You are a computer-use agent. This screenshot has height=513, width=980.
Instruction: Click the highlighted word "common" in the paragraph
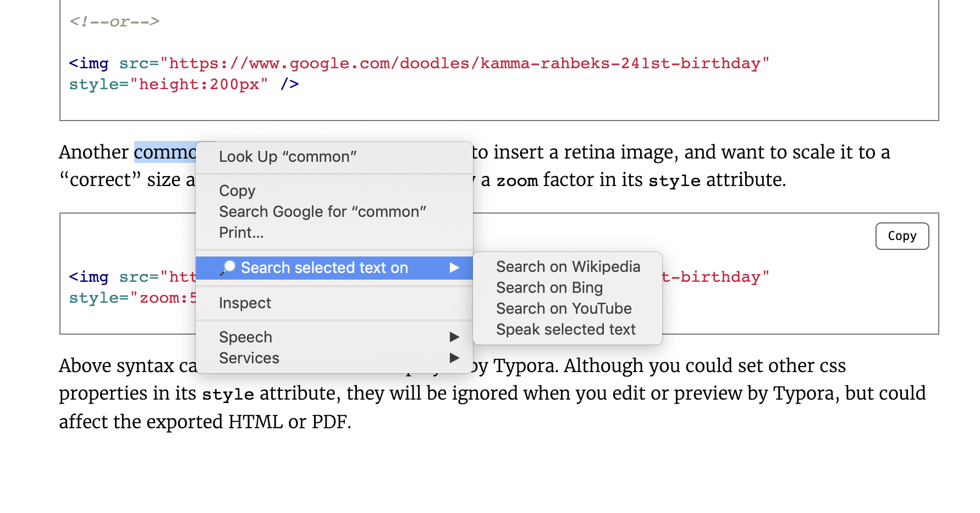pyautogui.click(x=165, y=152)
